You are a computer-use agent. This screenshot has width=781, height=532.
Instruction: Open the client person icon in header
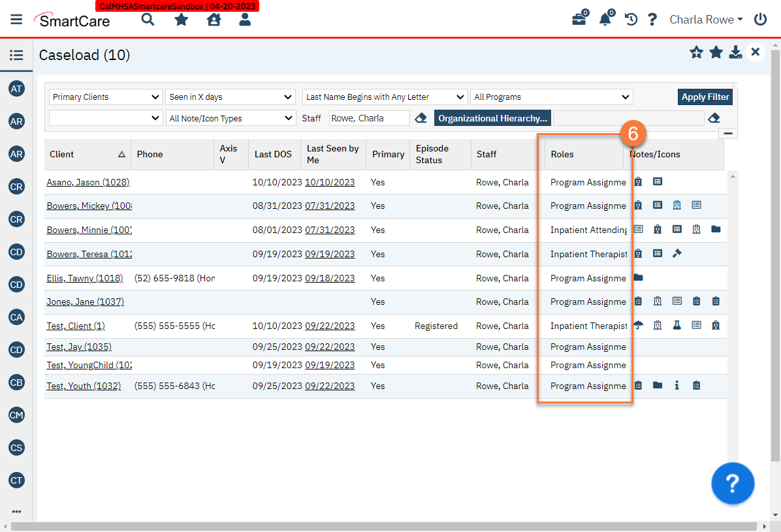coord(245,20)
